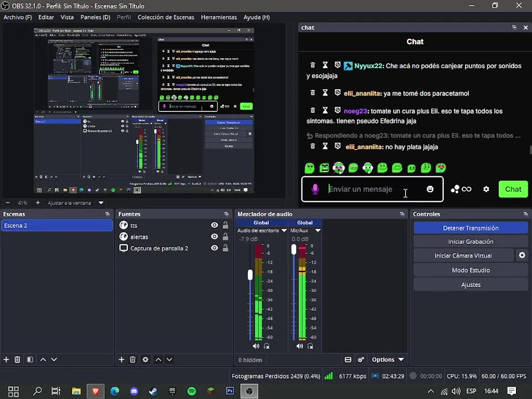This screenshot has height=399, width=532.
Task: Open the Paneles (D) menu
Action: [x=95, y=17]
